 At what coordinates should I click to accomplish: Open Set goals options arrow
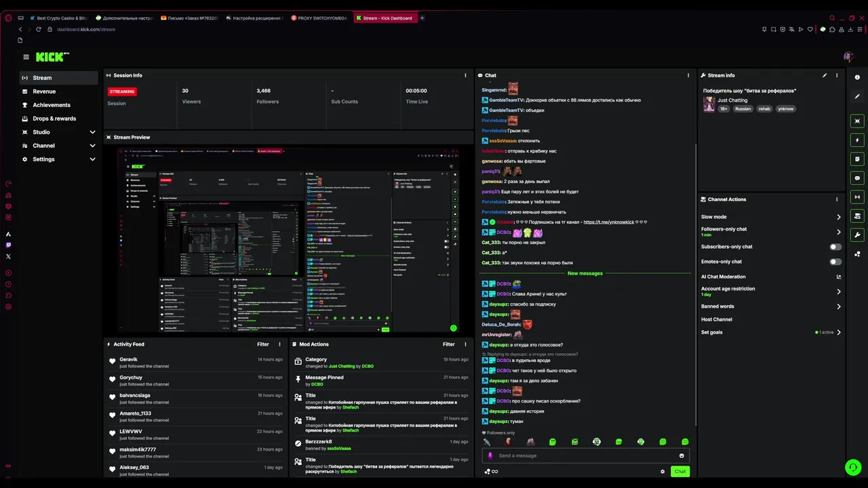[839, 332]
